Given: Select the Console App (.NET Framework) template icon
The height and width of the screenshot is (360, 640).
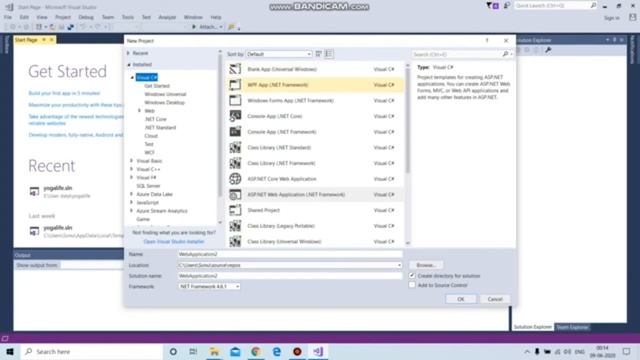Looking at the screenshot, I should (x=235, y=132).
